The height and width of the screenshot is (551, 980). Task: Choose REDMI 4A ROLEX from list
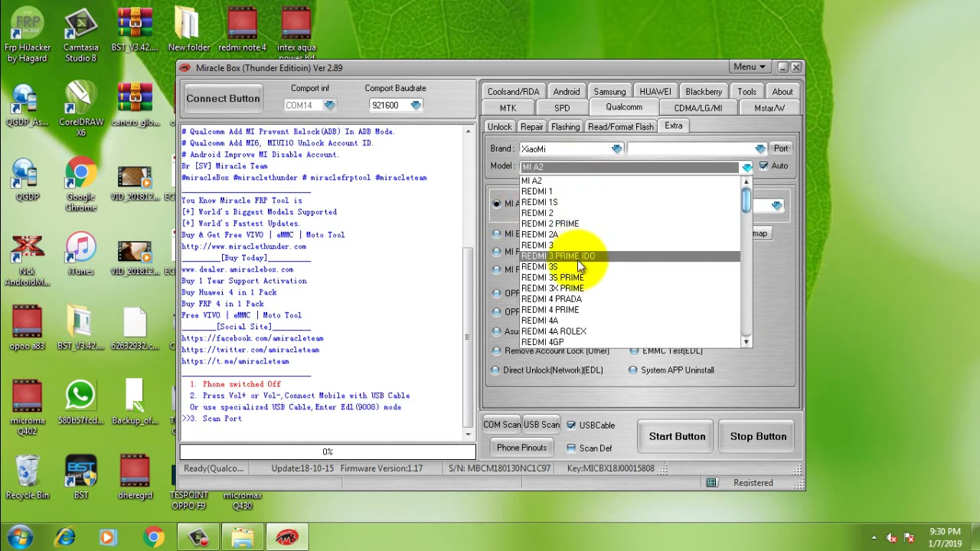(554, 331)
